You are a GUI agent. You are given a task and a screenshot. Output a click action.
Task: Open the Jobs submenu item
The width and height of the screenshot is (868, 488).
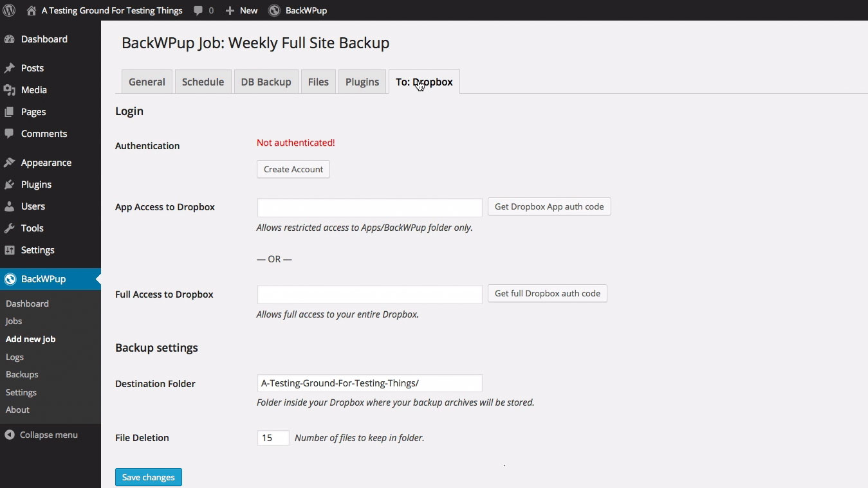[x=14, y=321]
